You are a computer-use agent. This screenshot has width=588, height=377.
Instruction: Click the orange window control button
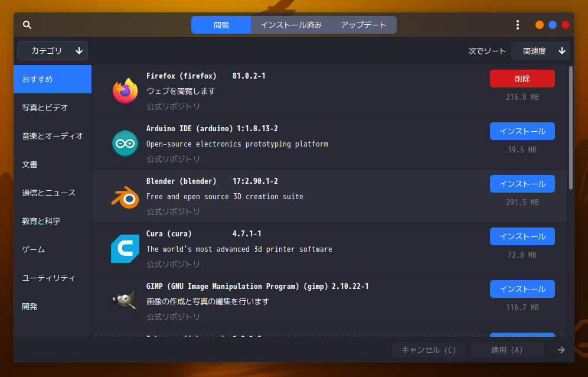(x=539, y=25)
